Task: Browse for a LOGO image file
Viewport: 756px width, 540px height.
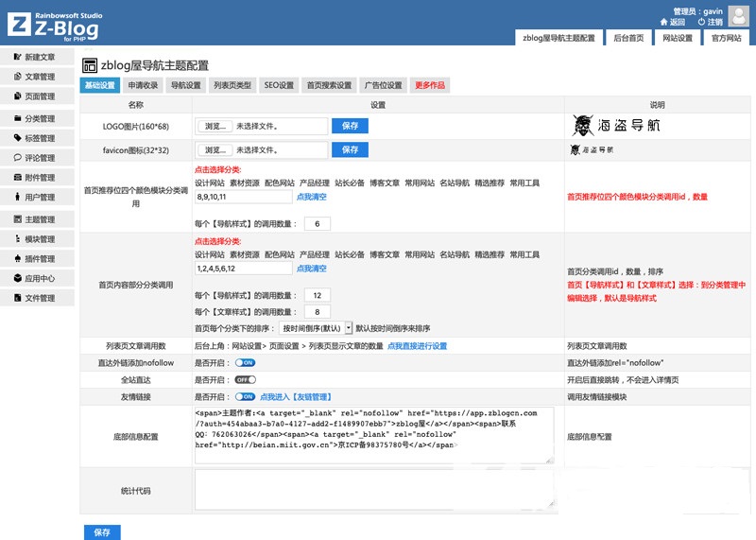Action: pos(215,126)
